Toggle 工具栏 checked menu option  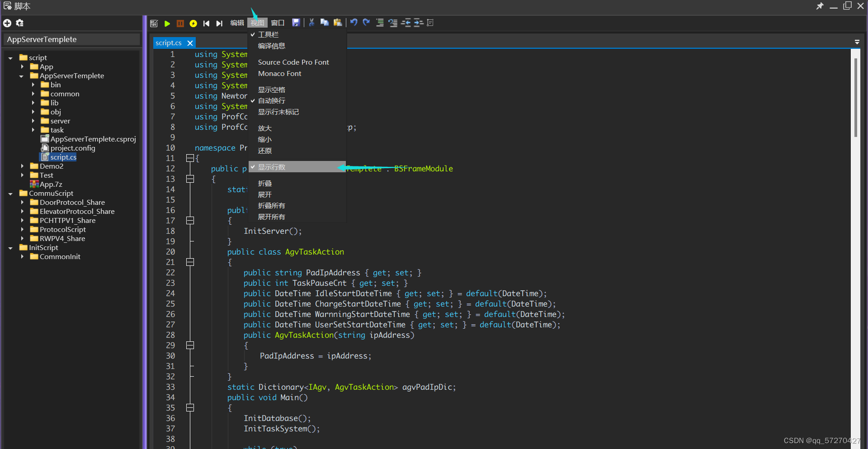[297, 35]
